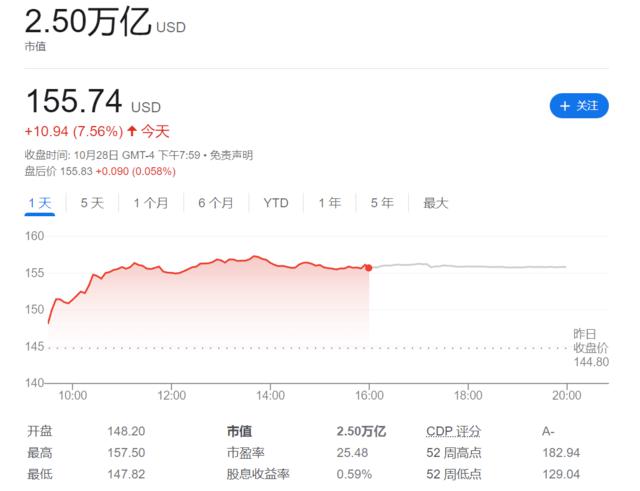This screenshot has height=491, width=640.
Task: Open the YTD range tab
Action: pyautogui.click(x=276, y=202)
